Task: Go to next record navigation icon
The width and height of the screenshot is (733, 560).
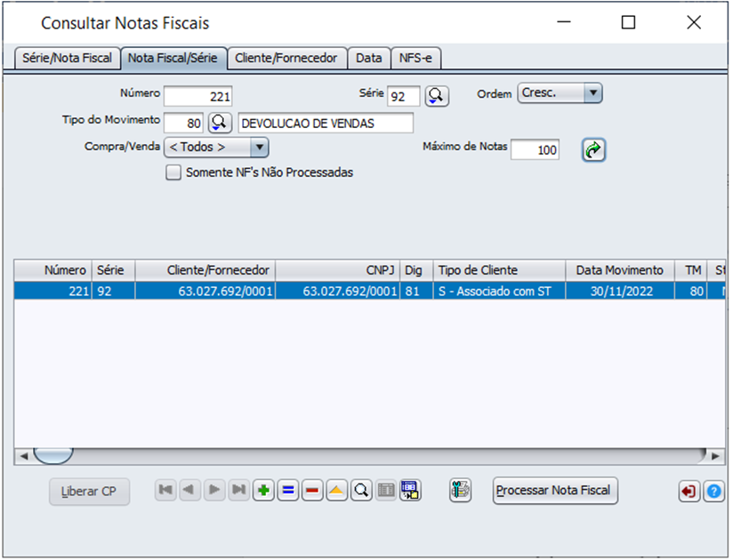Action: (214, 490)
